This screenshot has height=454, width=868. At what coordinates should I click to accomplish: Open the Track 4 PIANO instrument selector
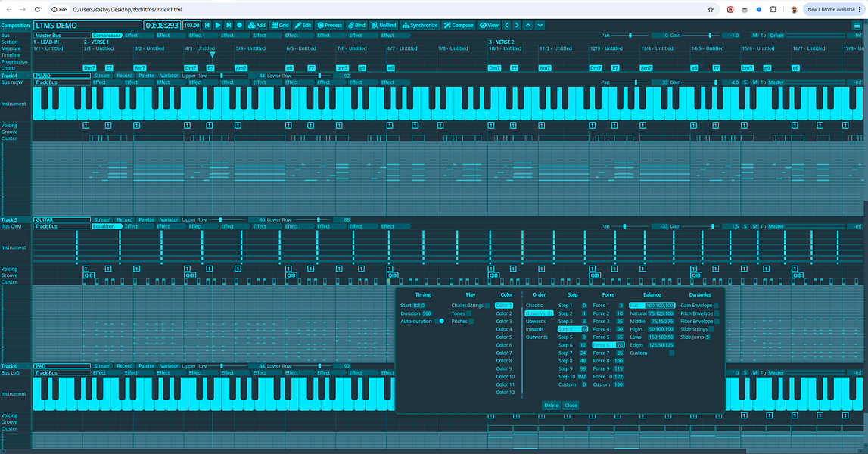point(61,76)
